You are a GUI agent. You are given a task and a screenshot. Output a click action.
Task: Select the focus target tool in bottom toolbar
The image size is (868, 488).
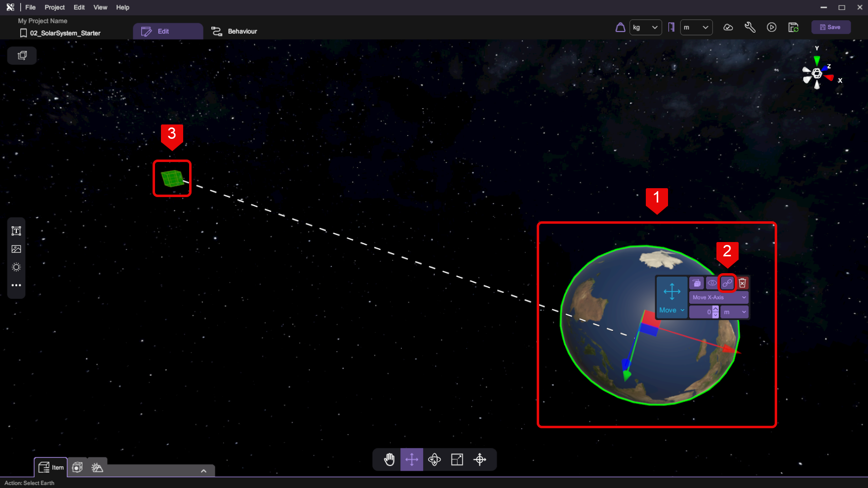tap(480, 460)
